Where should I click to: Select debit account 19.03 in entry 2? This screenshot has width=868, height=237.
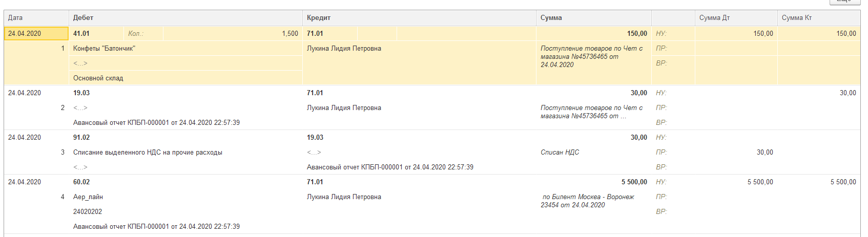point(81,93)
